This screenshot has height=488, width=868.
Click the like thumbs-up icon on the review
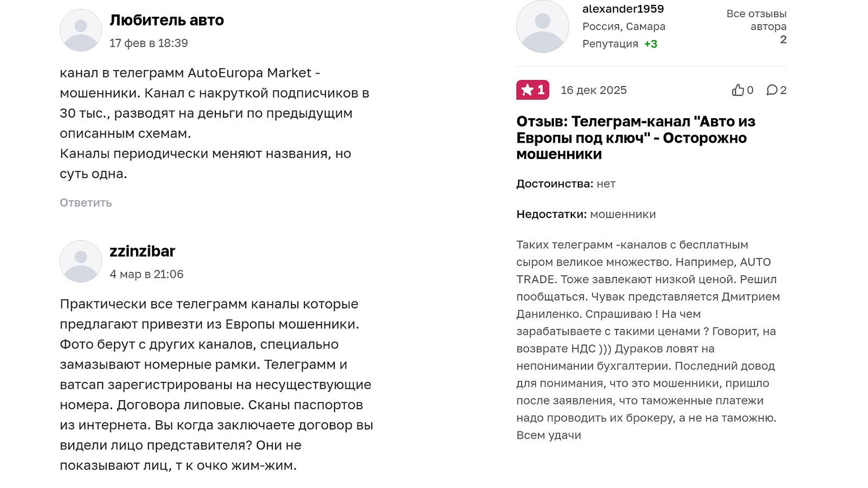(x=738, y=90)
